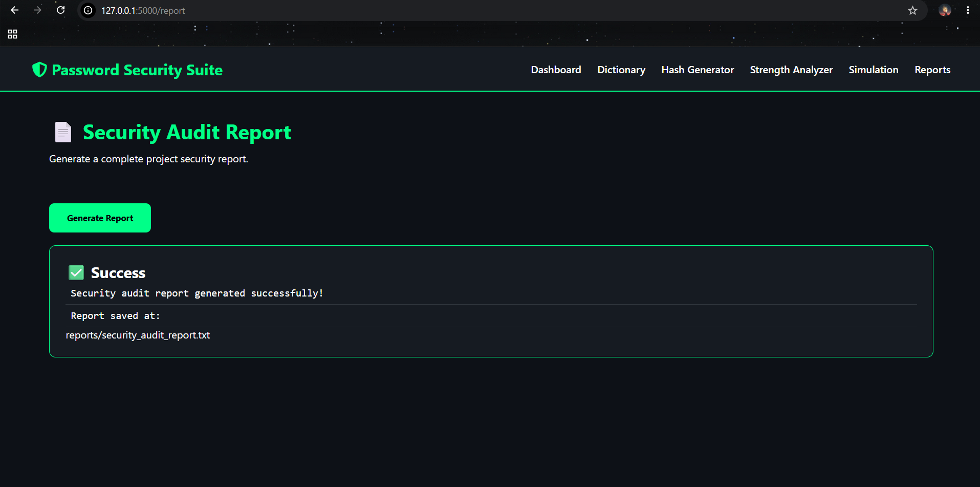980x487 pixels.
Task: Click the green shield logo icon
Action: point(39,70)
